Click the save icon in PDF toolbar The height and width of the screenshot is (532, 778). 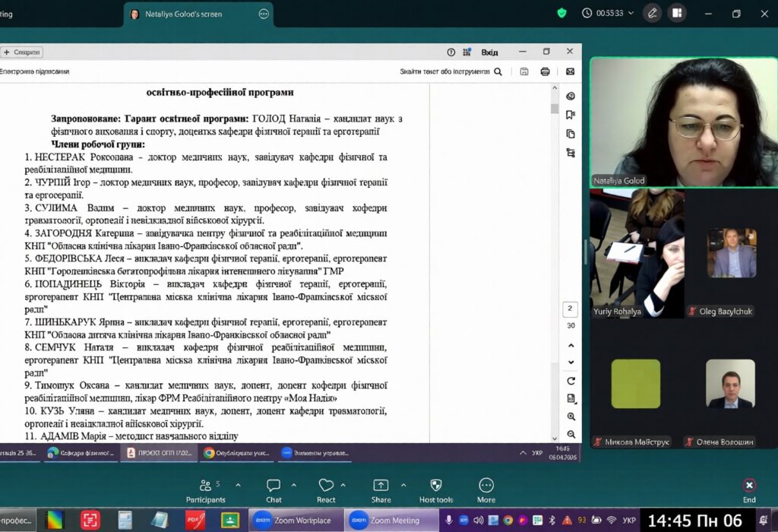tap(524, 71)
